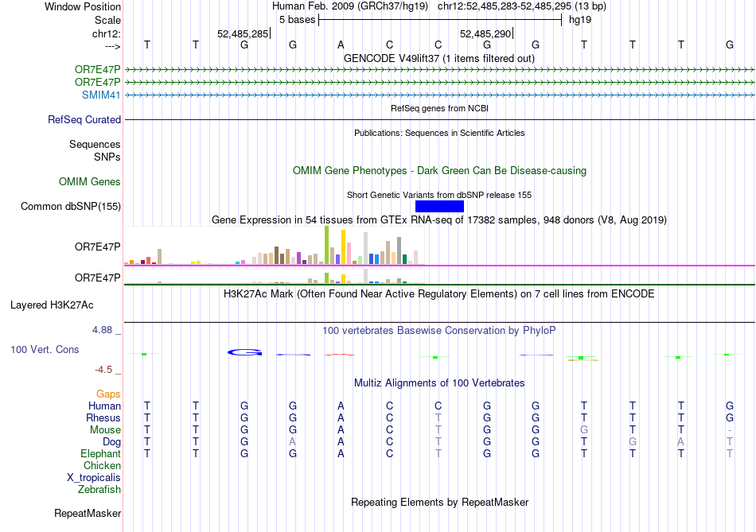
Task: Select the Zebrafish species row label
Action: 99,489
